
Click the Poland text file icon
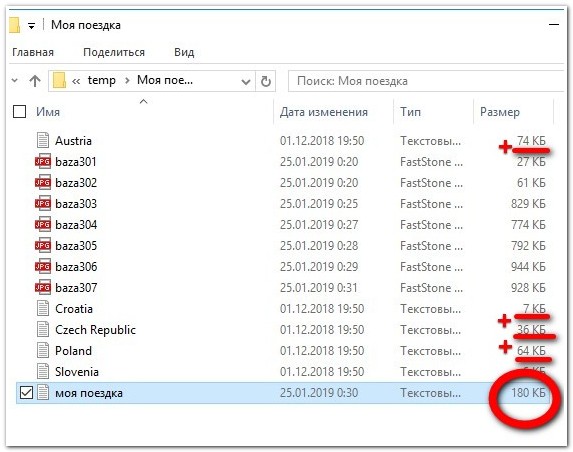43,350
